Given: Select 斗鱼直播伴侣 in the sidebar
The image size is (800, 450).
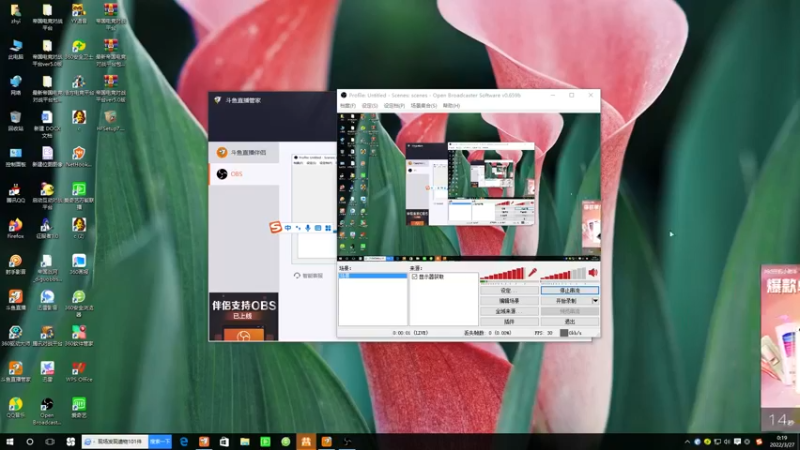Looking at the screenshot, I should pos(244,153).
